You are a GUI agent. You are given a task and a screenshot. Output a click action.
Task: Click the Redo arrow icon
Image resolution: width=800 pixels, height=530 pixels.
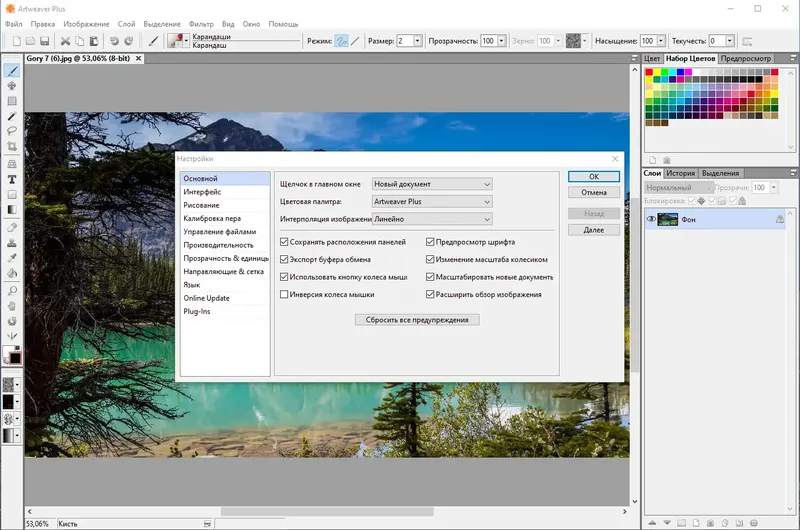129,41
